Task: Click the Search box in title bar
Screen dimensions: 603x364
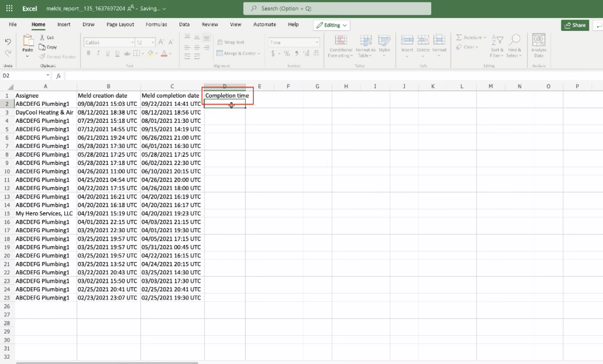Action: point(337,9)
